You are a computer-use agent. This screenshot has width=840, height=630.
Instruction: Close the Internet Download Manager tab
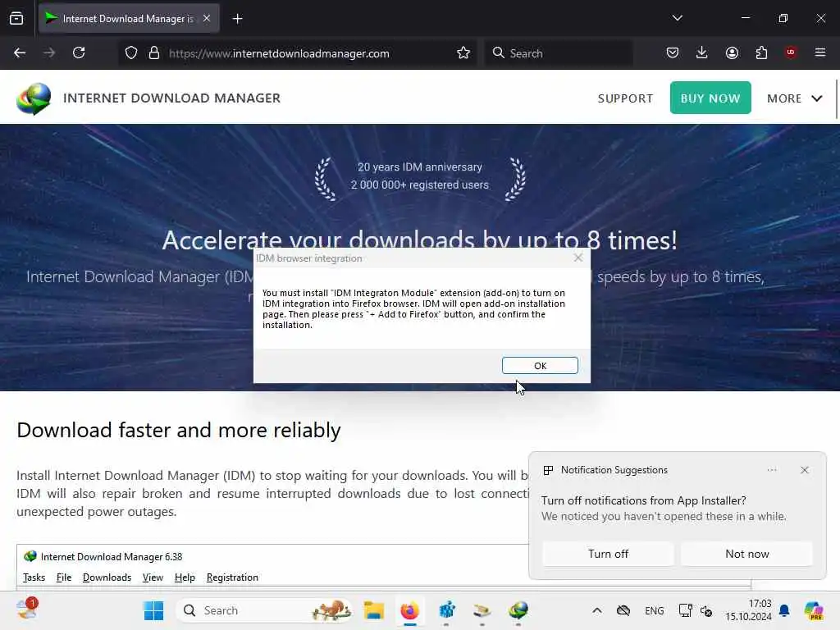[x=207, y=18]
